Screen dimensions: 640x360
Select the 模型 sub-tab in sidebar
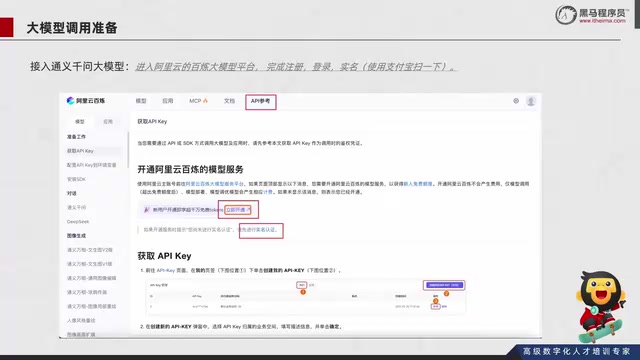[80, 122]
